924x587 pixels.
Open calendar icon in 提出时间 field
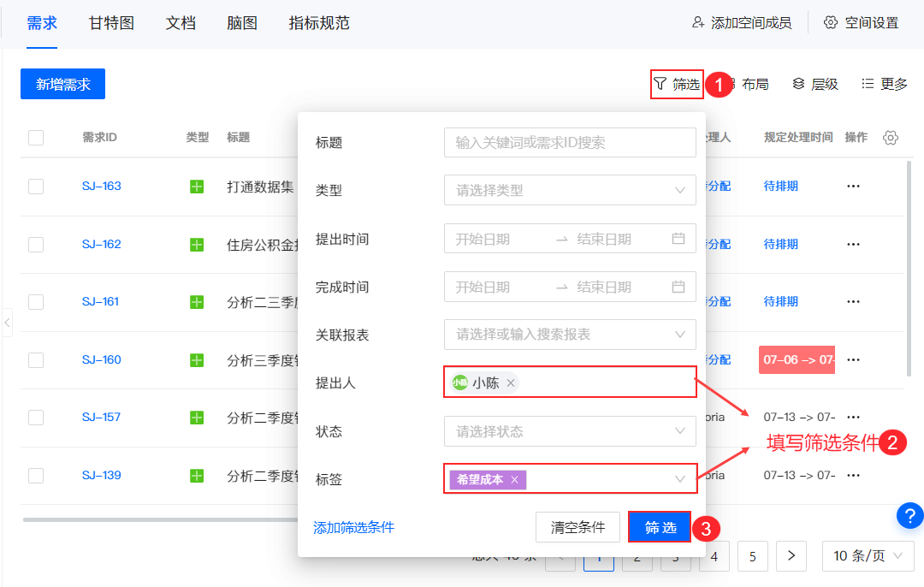[x=678, y=238]
